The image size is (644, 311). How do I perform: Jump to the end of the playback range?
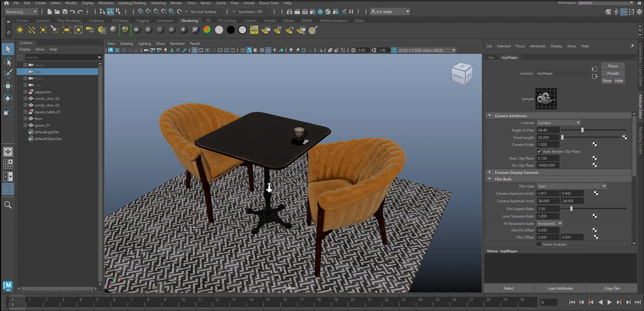coord(638,302)
